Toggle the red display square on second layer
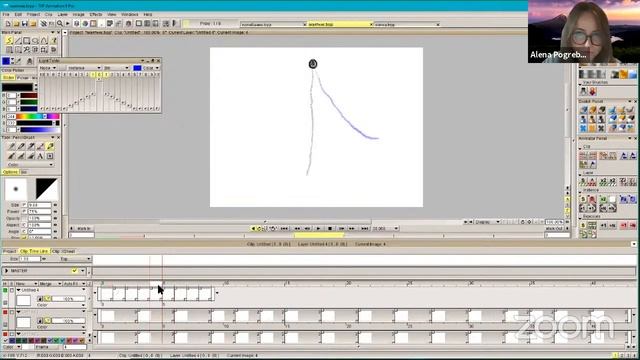Image resolution: width=640 pixels, height=360 pixels. coord(5,312)
